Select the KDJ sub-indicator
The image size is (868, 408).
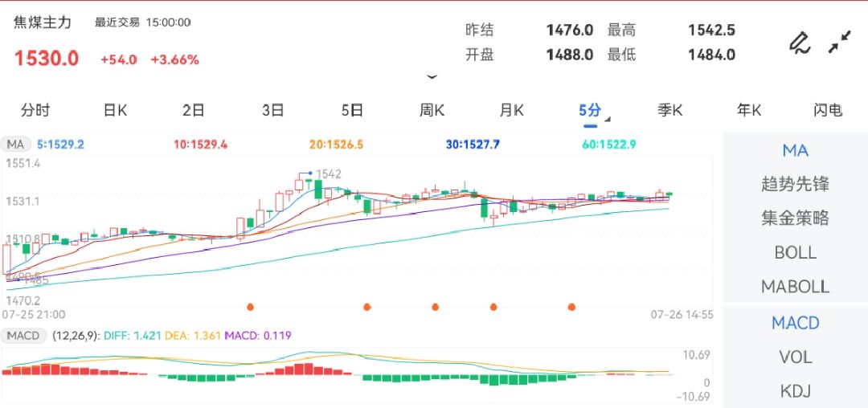coord(796,391)
